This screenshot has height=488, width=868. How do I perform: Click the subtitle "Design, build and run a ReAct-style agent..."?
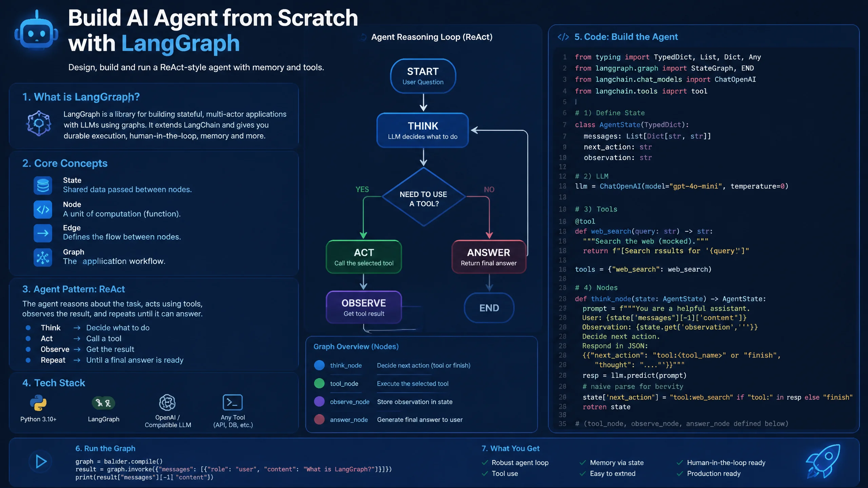[x=196, y=67]
